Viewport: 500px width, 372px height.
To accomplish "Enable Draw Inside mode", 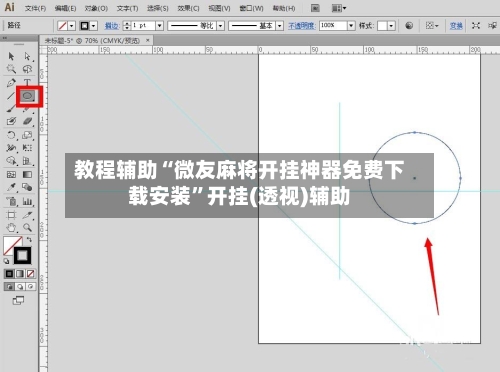I will tap(31, 287).
